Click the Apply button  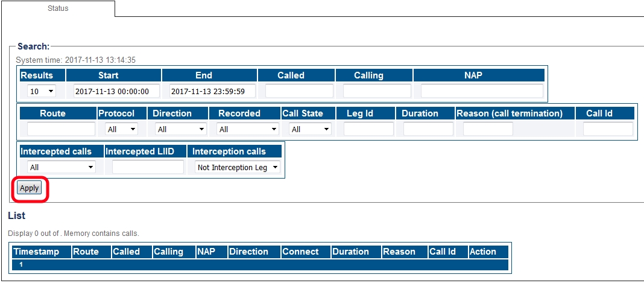(x=30, y=188)
